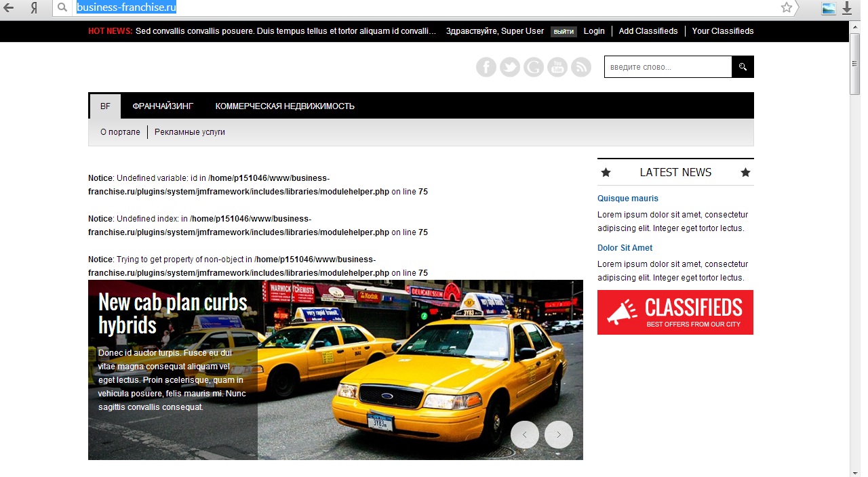Open the Google social icon
This screenshot has height=477, width=868.
click(534, 67)
